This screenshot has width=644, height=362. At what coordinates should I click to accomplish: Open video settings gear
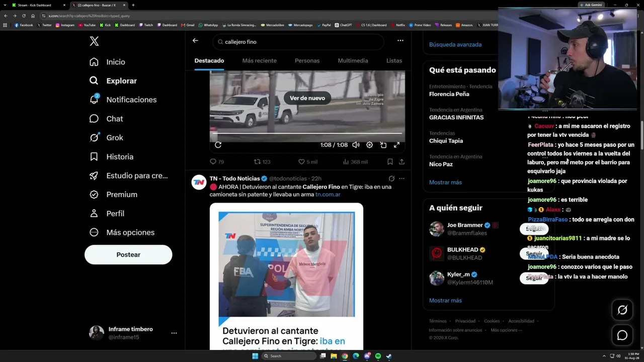(369, 145)
